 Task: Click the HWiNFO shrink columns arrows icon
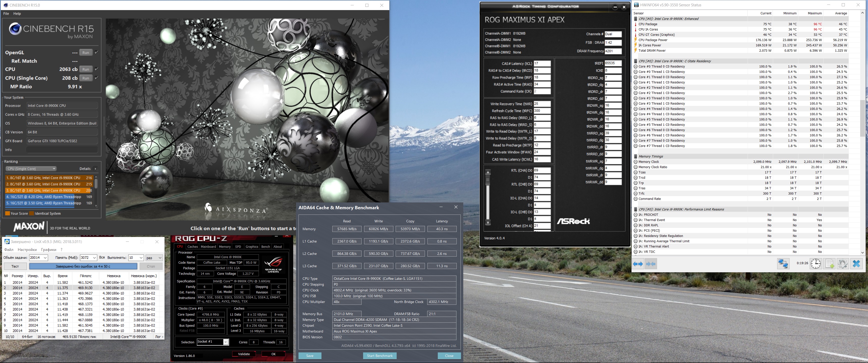tap(651, 264)
